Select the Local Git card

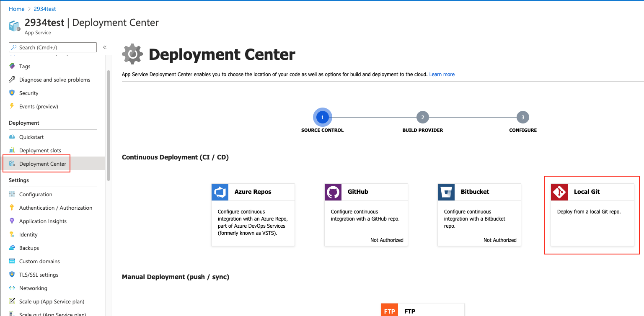coord(592,215)
